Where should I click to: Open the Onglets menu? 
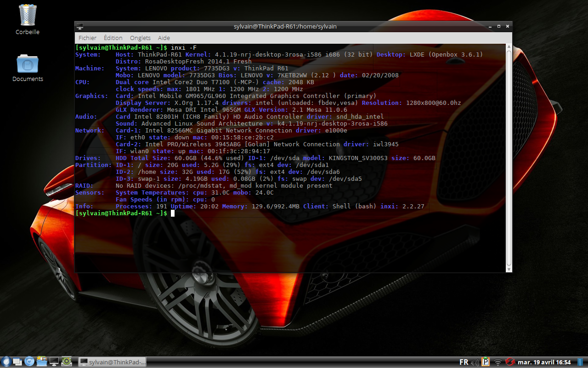point(140,38)
